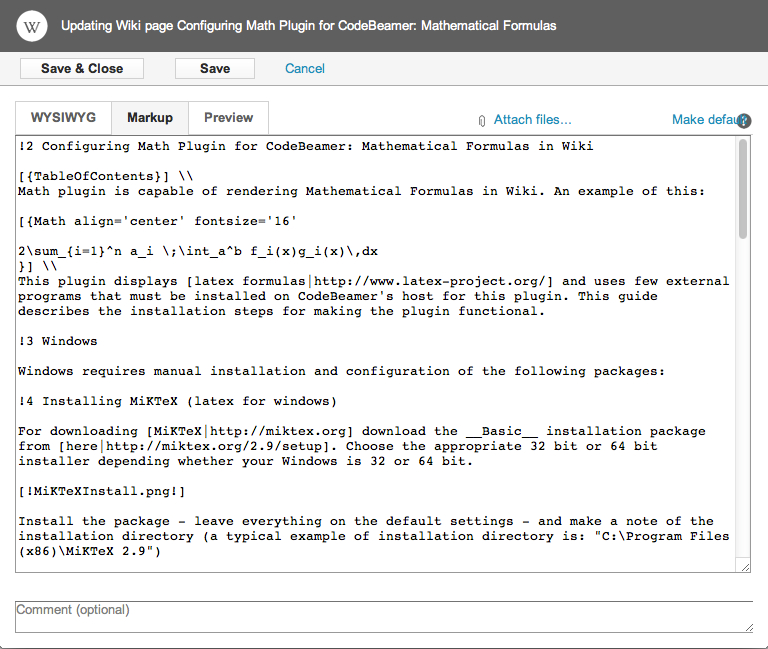Click the 'http://miktex.org/2.9/setup' URL text
768x649 pixels.
214,446
